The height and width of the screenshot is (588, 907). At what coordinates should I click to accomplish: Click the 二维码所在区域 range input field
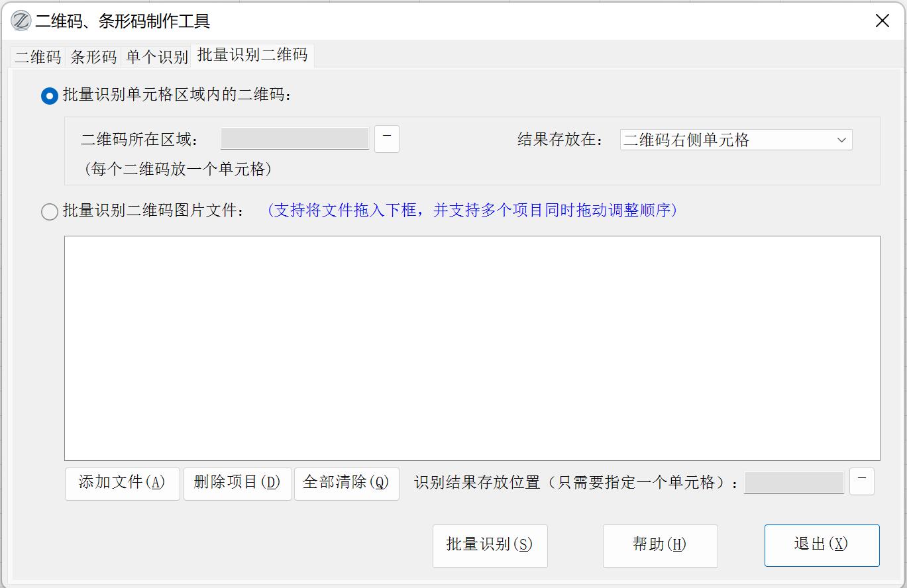pos(294,139)
